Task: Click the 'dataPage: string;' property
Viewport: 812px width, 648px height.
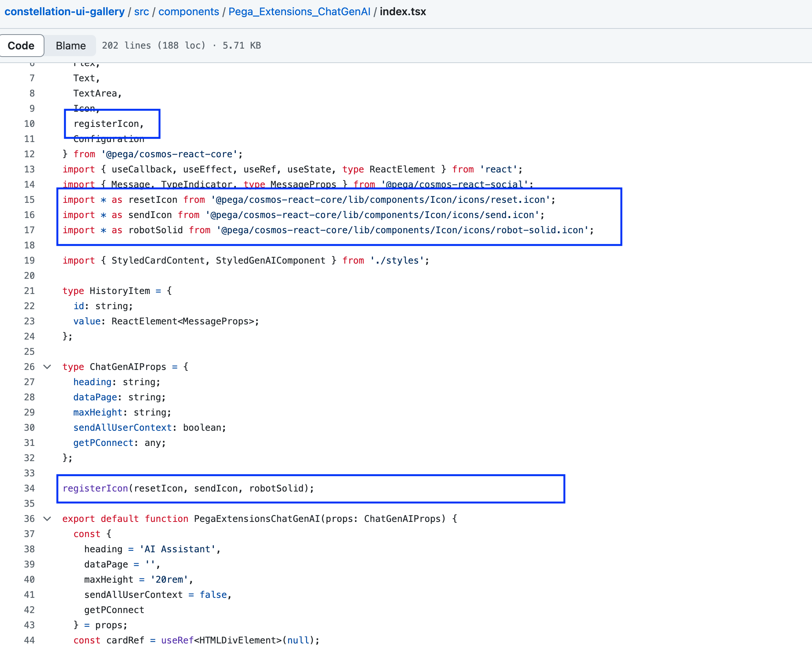Action: (120, 397)
